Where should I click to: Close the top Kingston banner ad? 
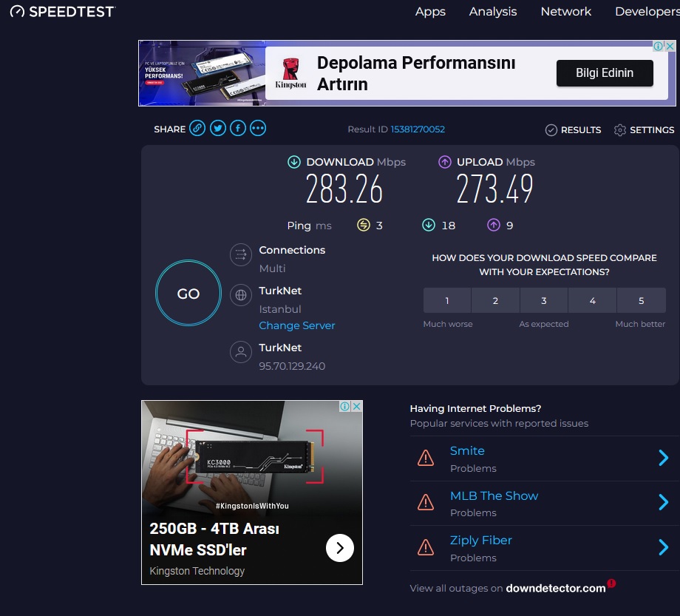tap(670, 46)
